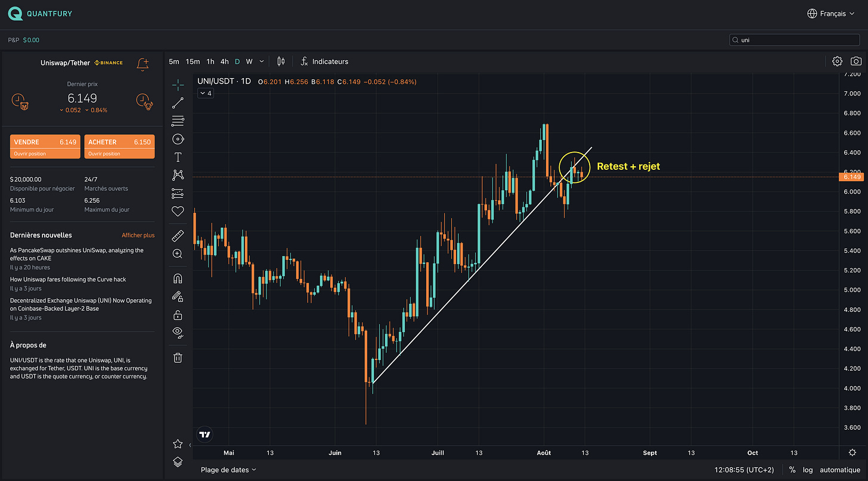Open the heart favorites icon
The image size is (868, 481).
tap(178, 211)
